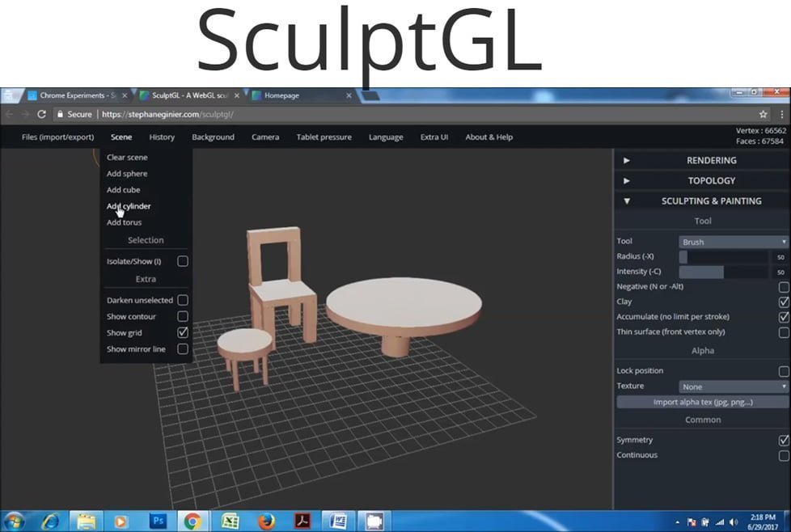Viewport: 791px width, 532px height.
Task: Reload the page with the refresh icon
Action: click(41, 115)
